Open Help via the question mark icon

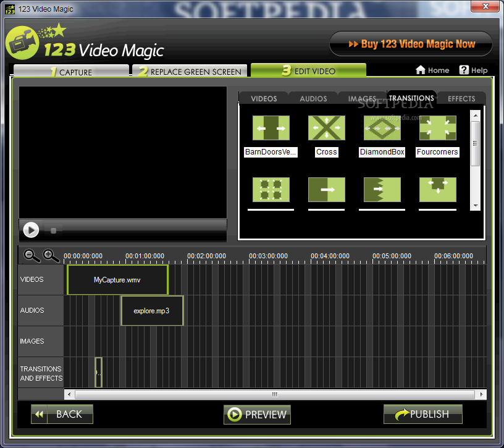click(464, 70)
